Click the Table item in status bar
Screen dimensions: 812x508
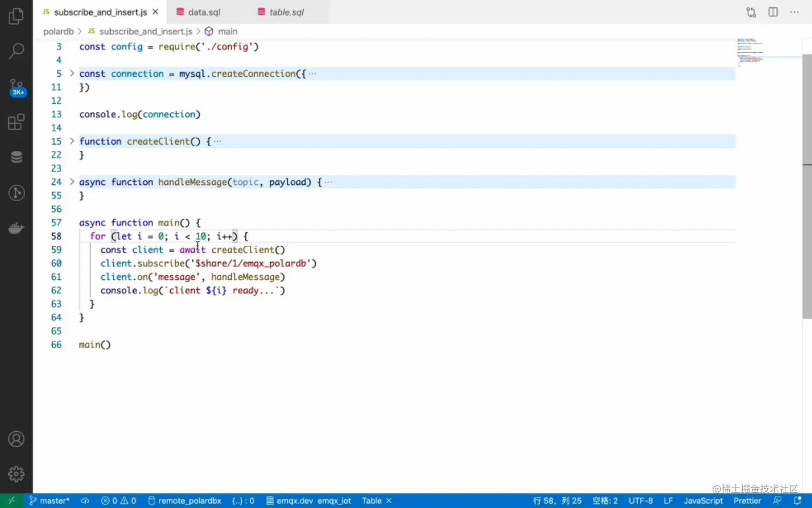[x=372, y=500]
